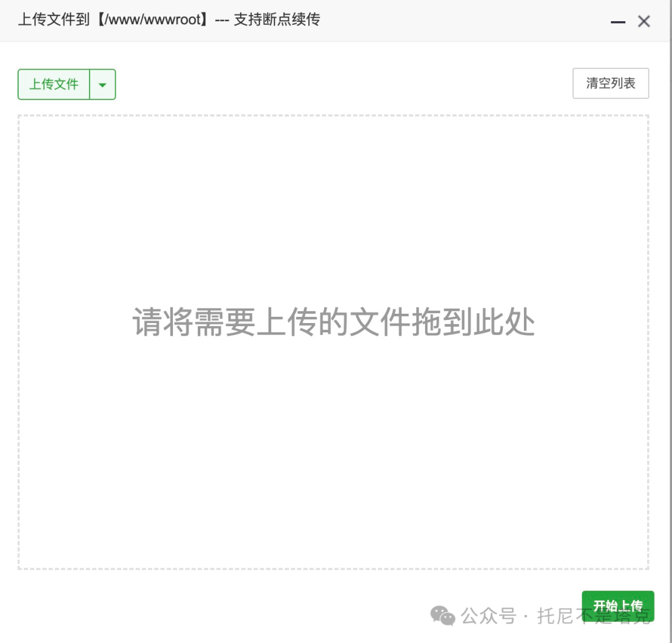Viewport: 672px width, 643px height.
Task: Click the 清空列表 button
Action: coord(611,83)
